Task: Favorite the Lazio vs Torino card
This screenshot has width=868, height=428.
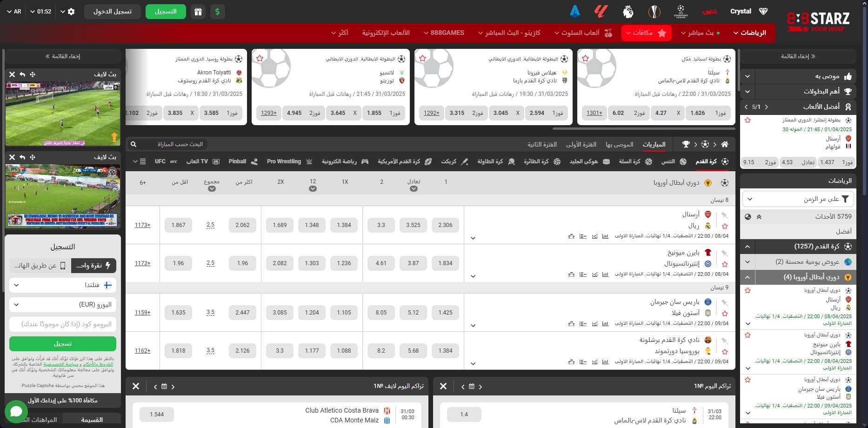Action: coord(260,58)
